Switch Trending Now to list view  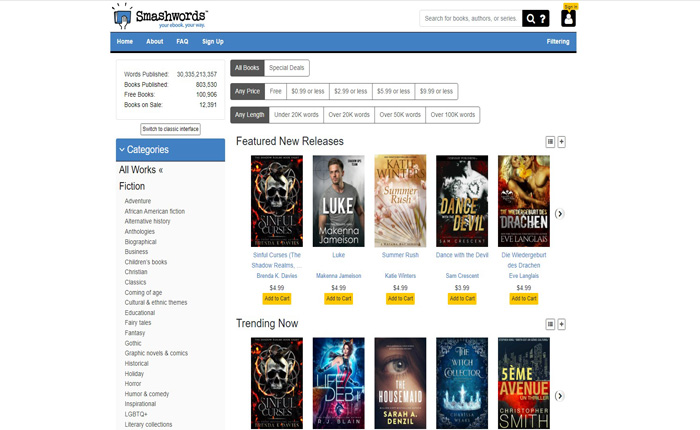(550, 324)
